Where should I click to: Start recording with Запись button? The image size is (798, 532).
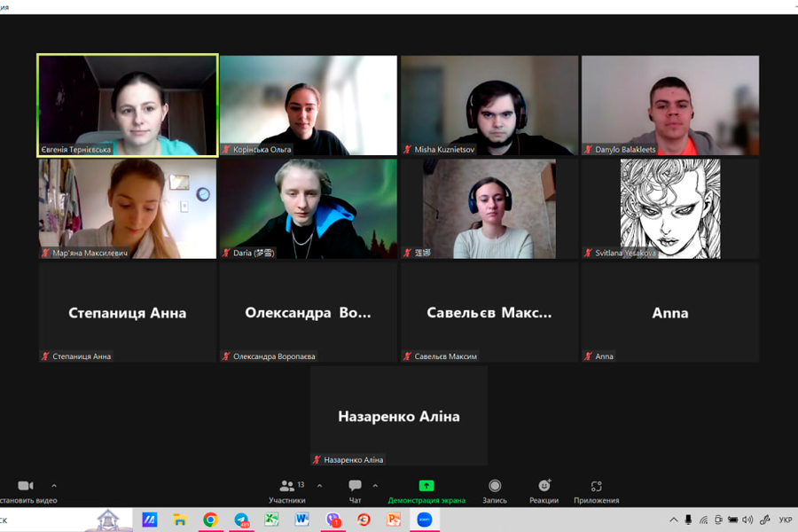[495, 491]
